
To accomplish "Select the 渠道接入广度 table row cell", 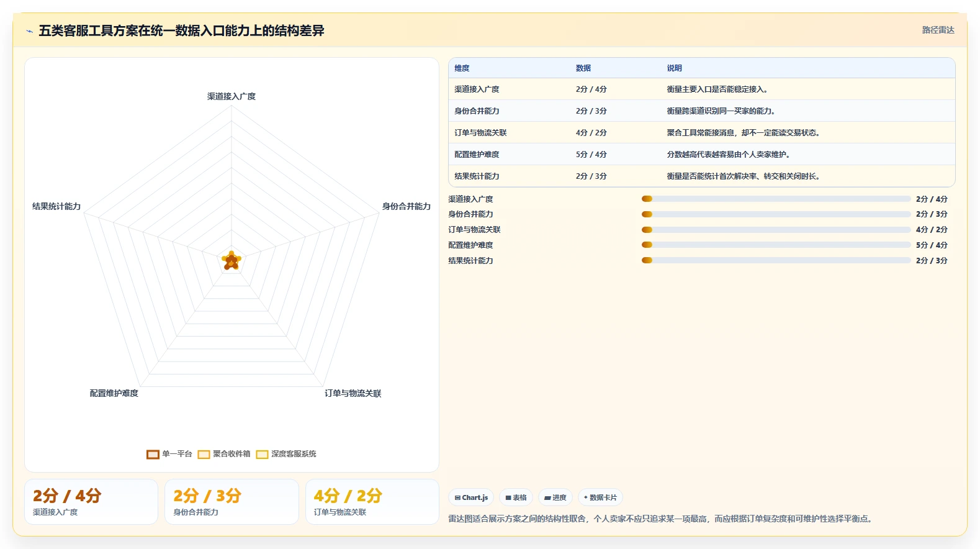I will tap(477, 89).
